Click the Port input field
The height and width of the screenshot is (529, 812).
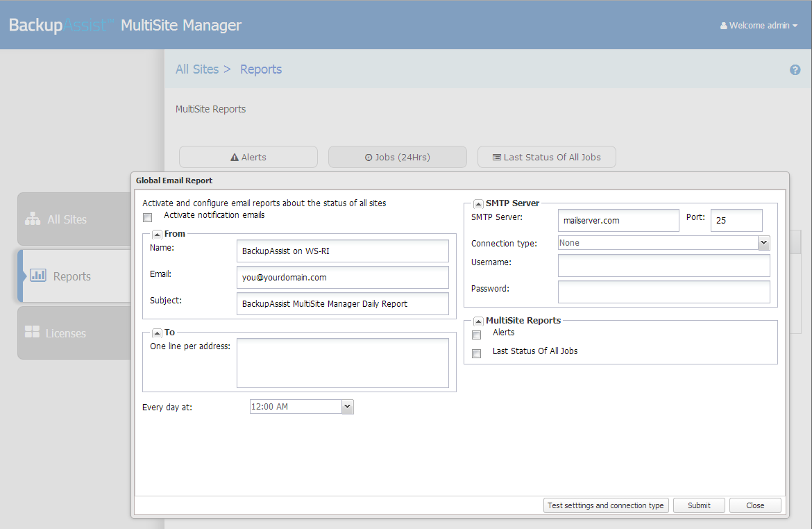click(736, 220)
